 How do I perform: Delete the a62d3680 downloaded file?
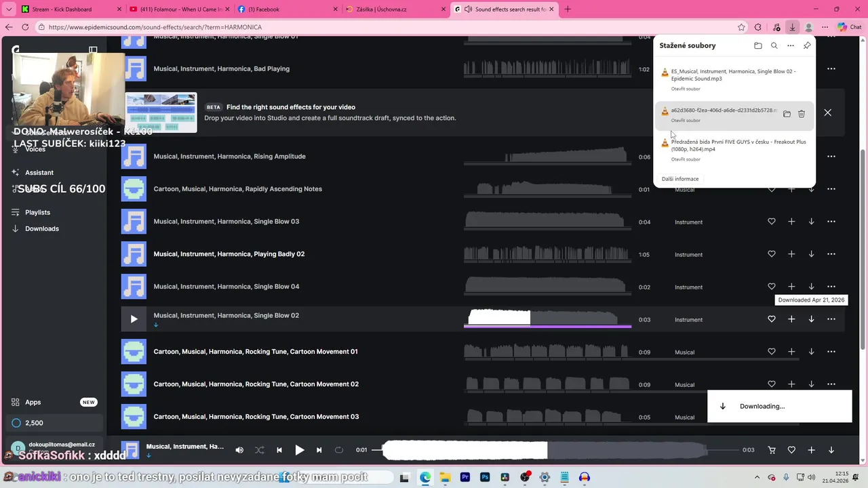(x=802, y=114)
